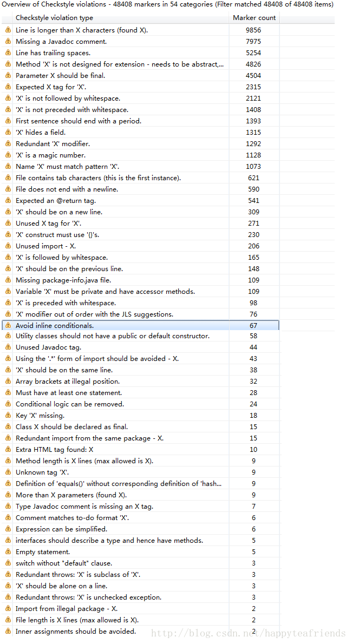Select 'More than X parameters (found X).' row
This screenshot has width=352, height=644.
141,495
